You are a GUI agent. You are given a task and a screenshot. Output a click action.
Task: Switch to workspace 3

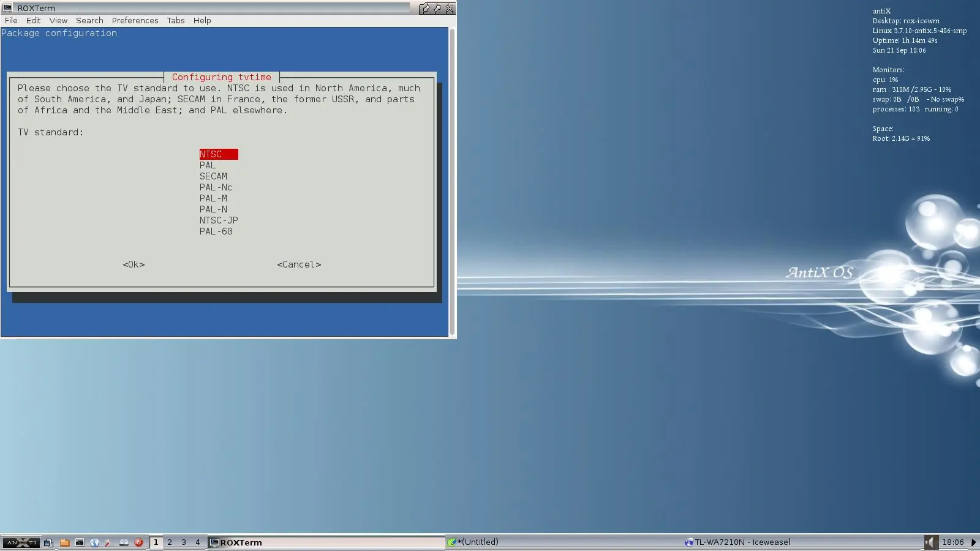point(184,542)
